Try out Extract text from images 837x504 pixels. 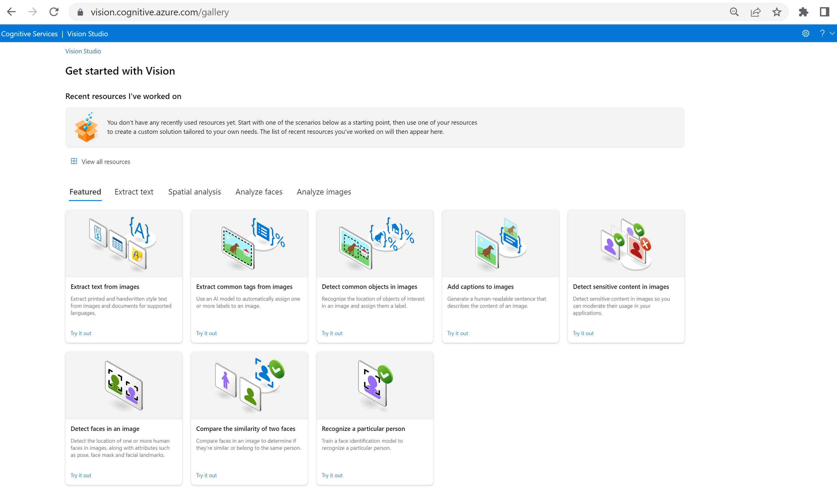point(81,333)
